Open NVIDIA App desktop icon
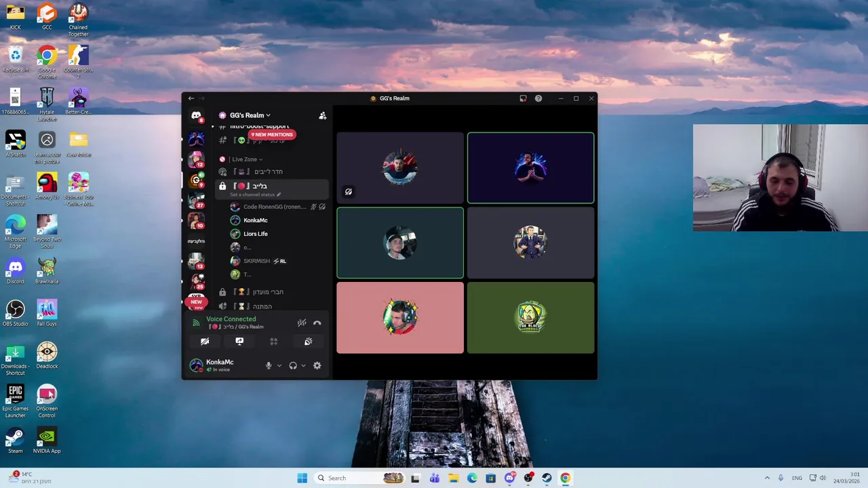The width and height of the screenshot is (868, 488). pos(47,441)
